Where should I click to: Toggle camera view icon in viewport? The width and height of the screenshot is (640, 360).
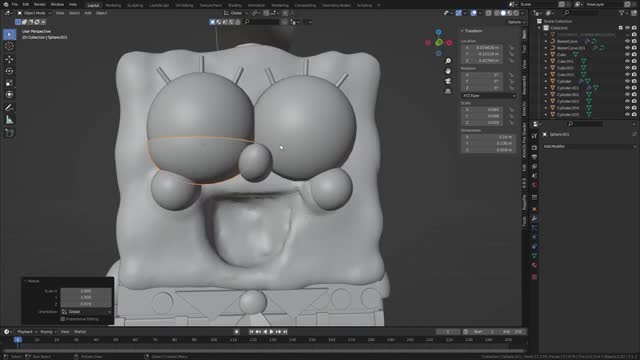click(x=448, y=81)
